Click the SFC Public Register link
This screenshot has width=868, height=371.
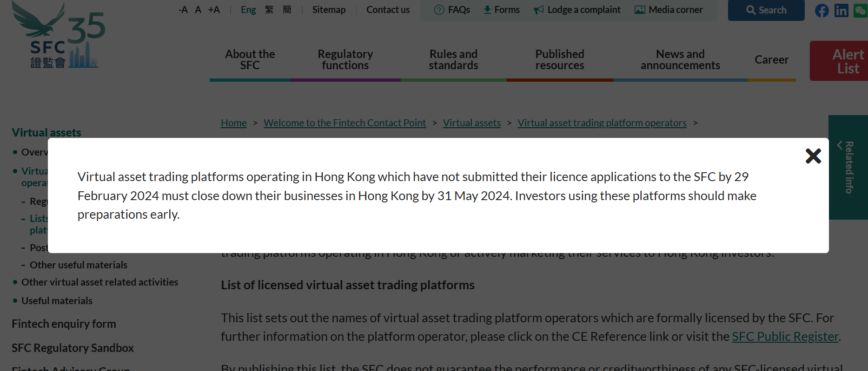(x=785, y=337)
